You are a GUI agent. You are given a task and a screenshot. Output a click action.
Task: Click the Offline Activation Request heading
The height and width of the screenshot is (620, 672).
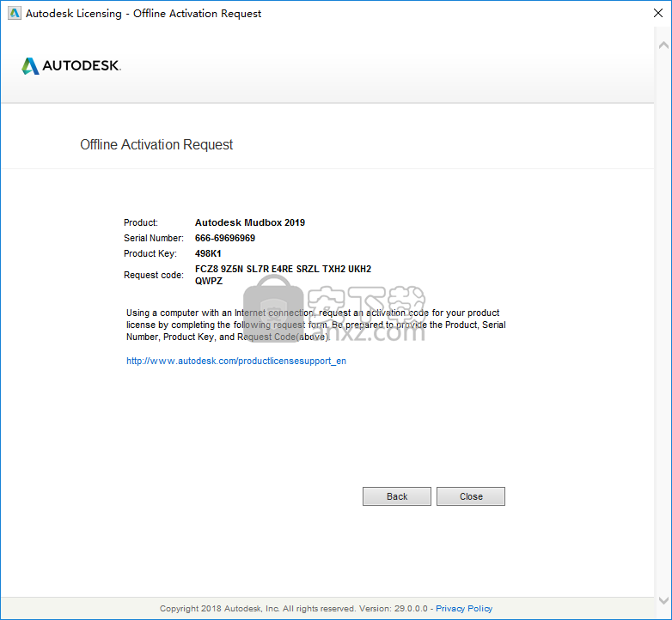[156, 145]
